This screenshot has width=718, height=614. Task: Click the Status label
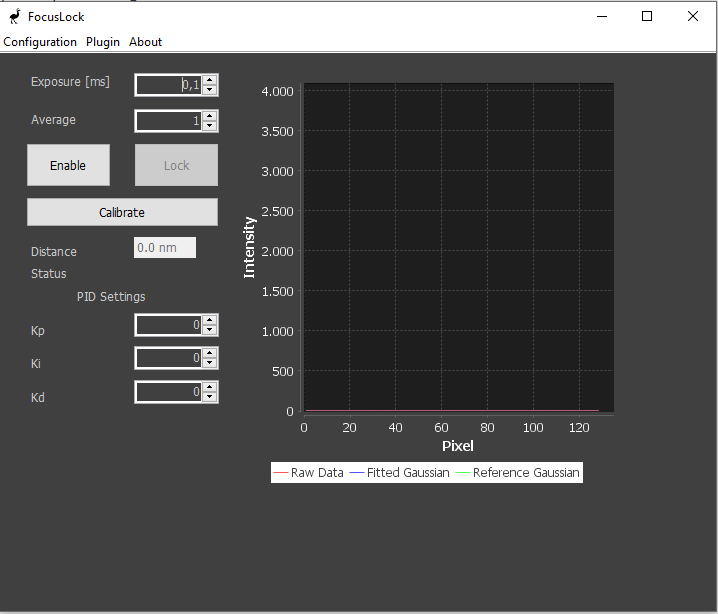(49, 274)
